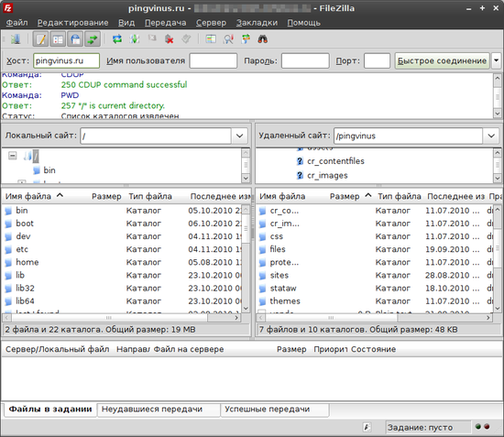Click the status bar encryption icon

click(367, 427)
